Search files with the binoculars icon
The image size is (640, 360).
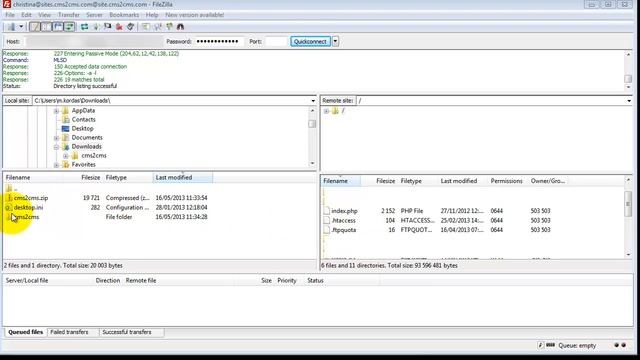(180, 27)
